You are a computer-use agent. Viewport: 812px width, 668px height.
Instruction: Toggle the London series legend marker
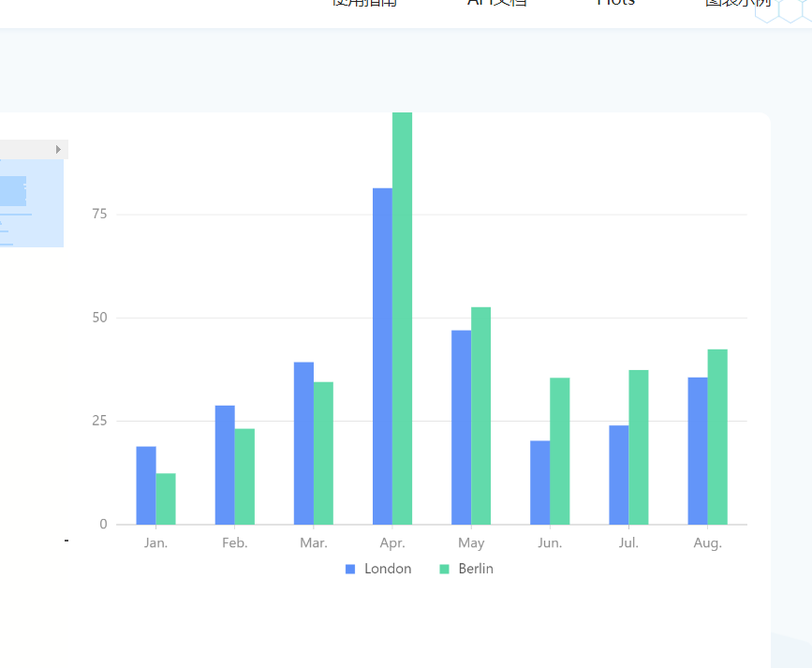click(350, 569)
